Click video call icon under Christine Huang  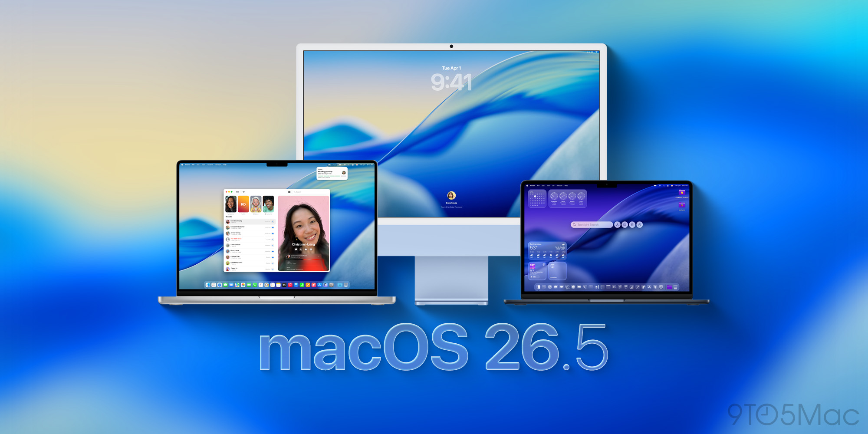pos(306,250)
